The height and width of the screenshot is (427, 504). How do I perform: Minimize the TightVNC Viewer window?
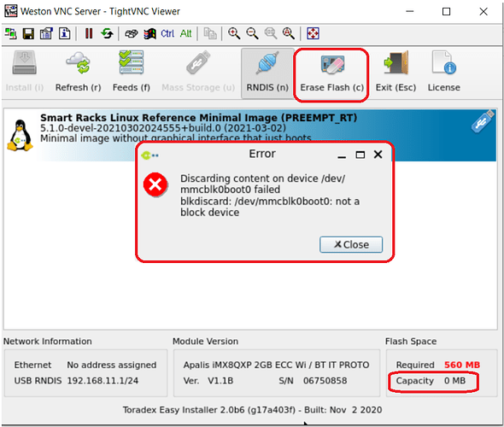[x=409, y=12]
